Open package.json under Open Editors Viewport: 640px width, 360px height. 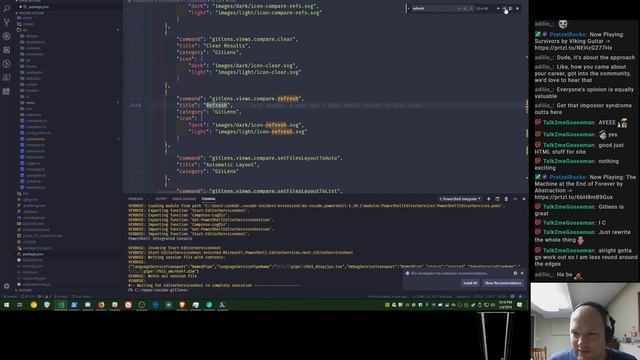(x=38, y=7)
